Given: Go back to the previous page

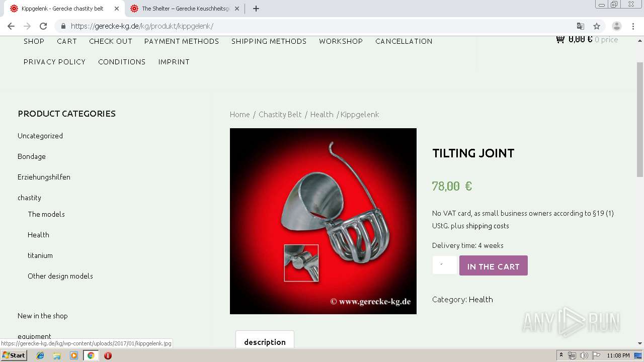Looking at the screenshot, I should [x=11, y=26].
